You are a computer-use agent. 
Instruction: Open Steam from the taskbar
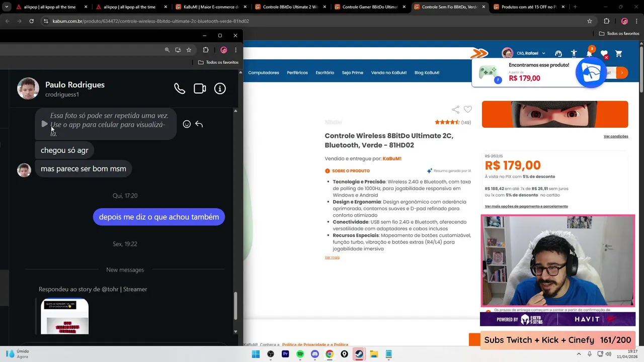click(x=359, y=354)
